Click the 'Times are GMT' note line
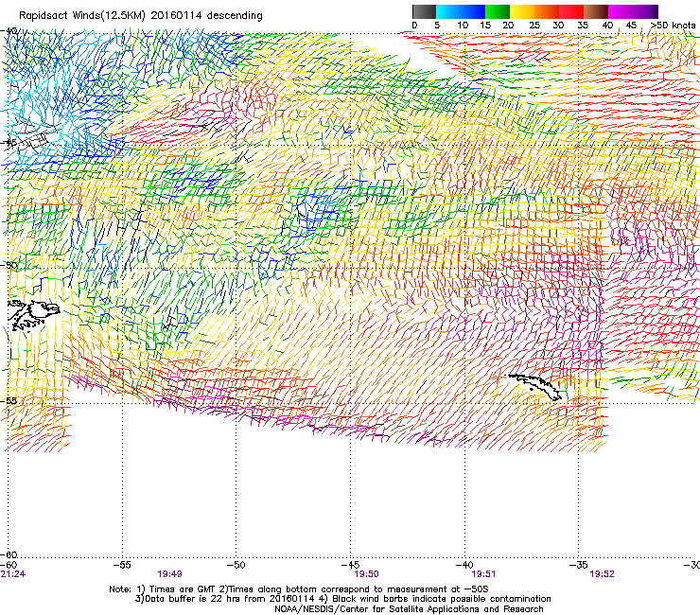Screen dimensions: 700x615 click(x=299, y=589)
